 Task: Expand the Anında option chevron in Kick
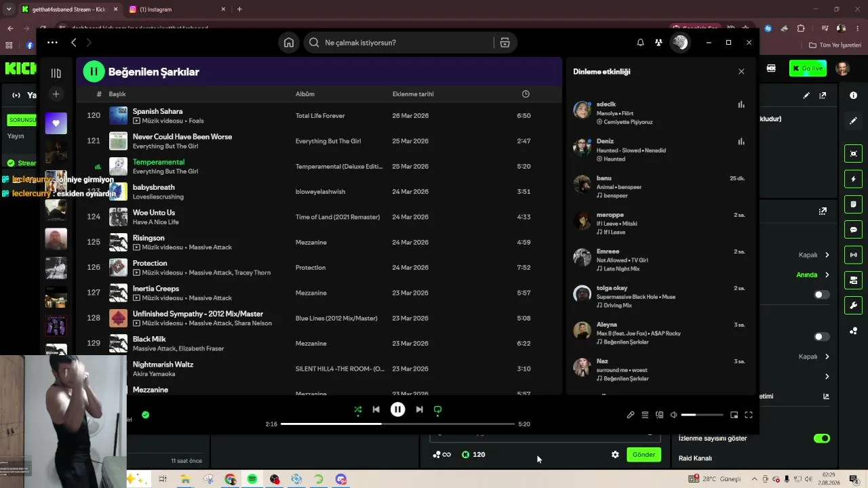coord(827,275)
